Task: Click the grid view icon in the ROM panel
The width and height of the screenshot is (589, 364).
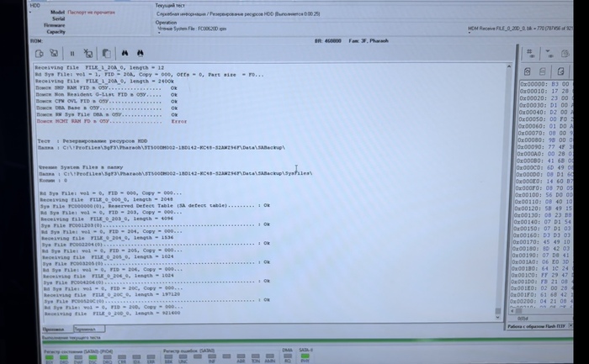Action: pyautogui.click(x=530, y=53)
